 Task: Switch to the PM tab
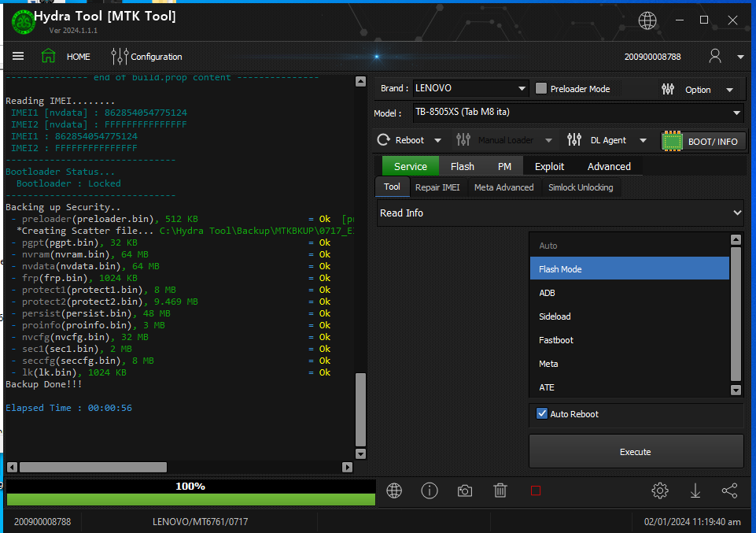click(x=504, y=166)
